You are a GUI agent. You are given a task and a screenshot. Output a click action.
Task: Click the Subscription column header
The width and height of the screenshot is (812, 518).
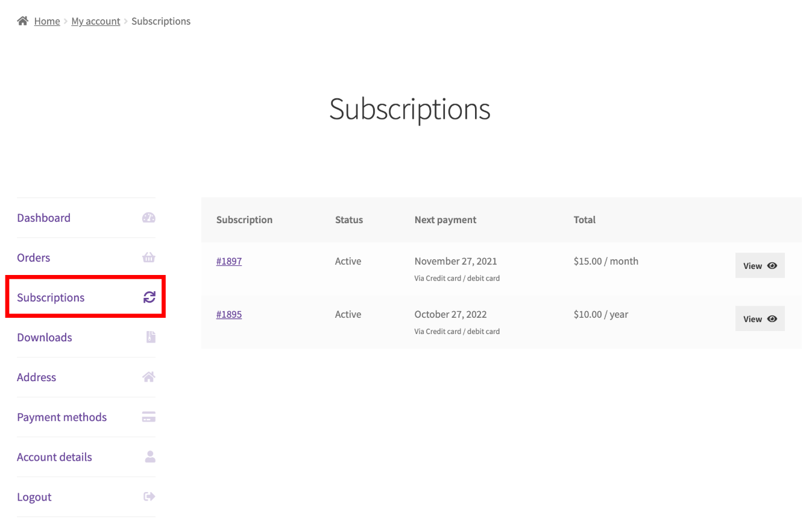[x=244, y=220]
